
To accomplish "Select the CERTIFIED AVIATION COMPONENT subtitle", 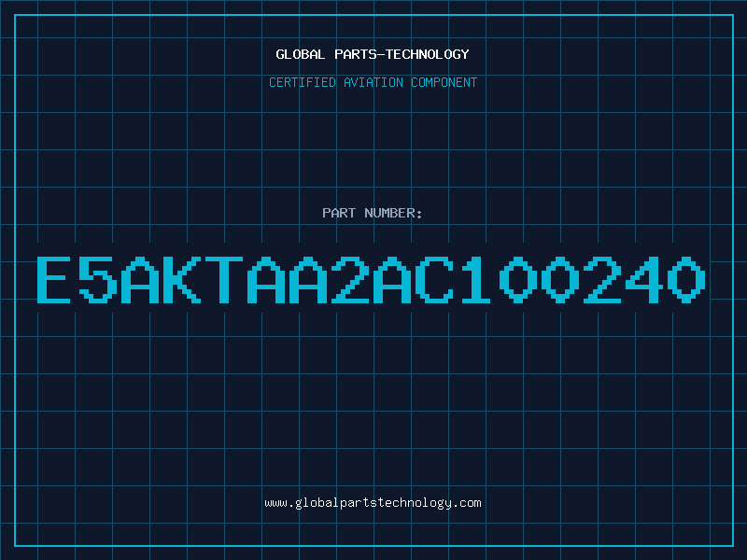I will tap(373, 82).
